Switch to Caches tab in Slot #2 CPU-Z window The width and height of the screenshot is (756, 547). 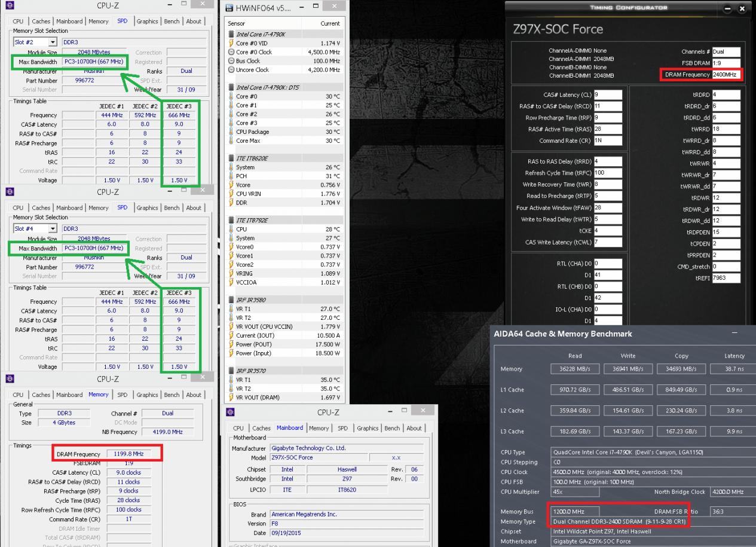pyautogui.click(x=41, y=22)
